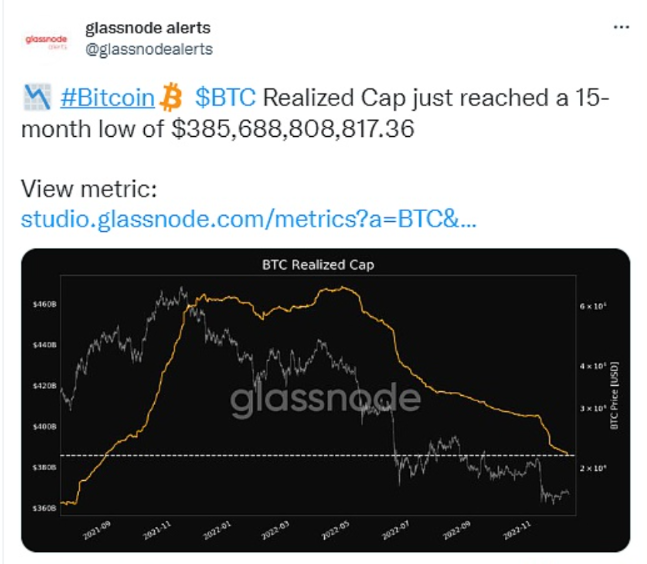Click the $420B y-axis label
647x564 pixels.
coord(45,386)
